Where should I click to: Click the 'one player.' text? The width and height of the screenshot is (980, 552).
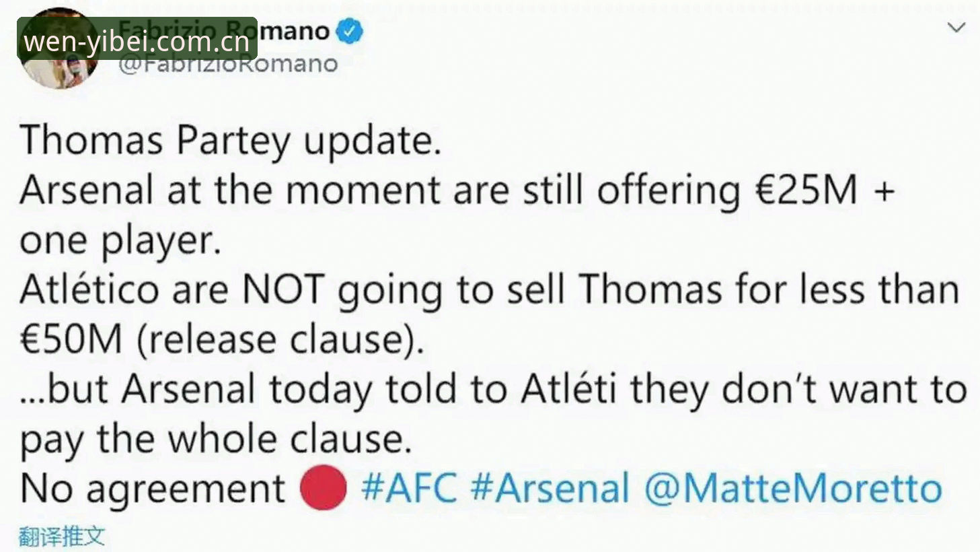[120, 241]
